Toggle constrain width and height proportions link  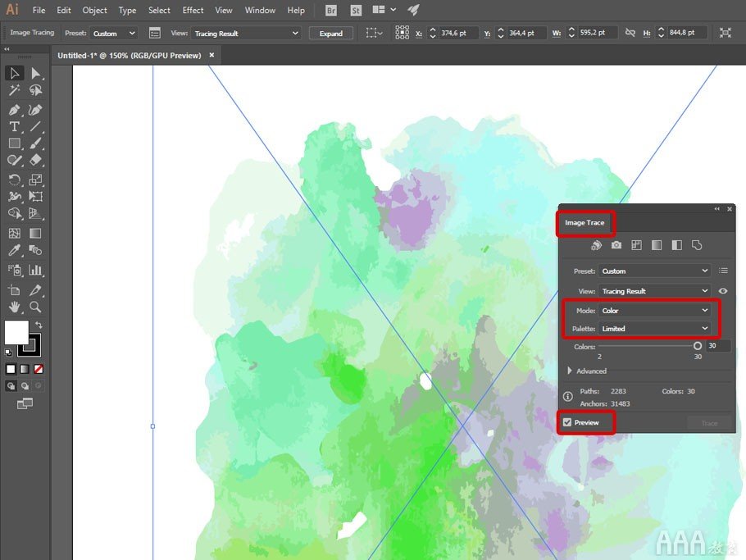click(630, 33)
